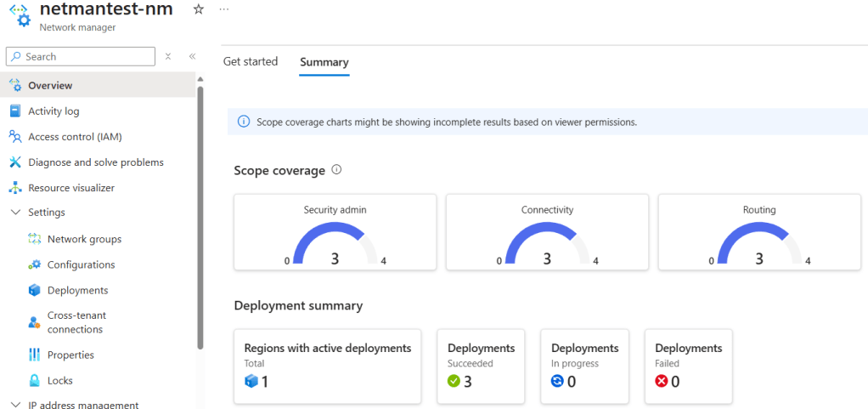Click the favorite star next to netmantest-nm
Viewport: 868px width, 409px height.
(x=198, y=9)
